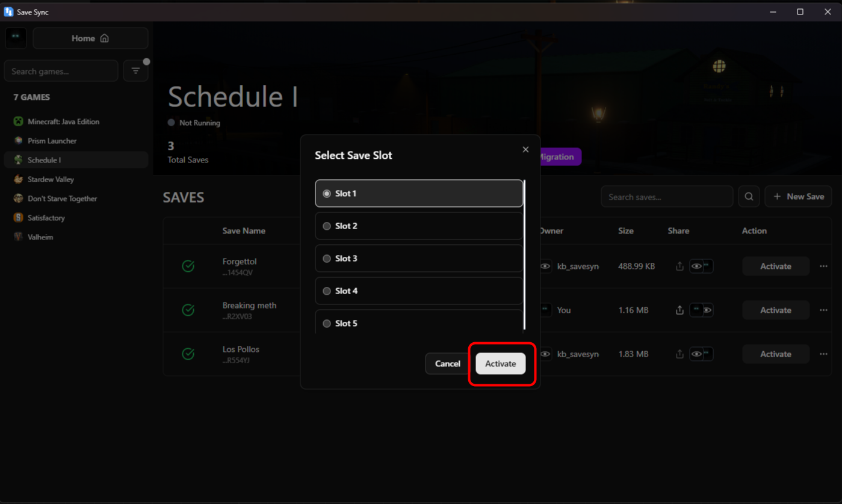This screenshot has height=504, width=842.
Task: Click the share icon in the Los Pollos row
Action: tap(679, 354)
